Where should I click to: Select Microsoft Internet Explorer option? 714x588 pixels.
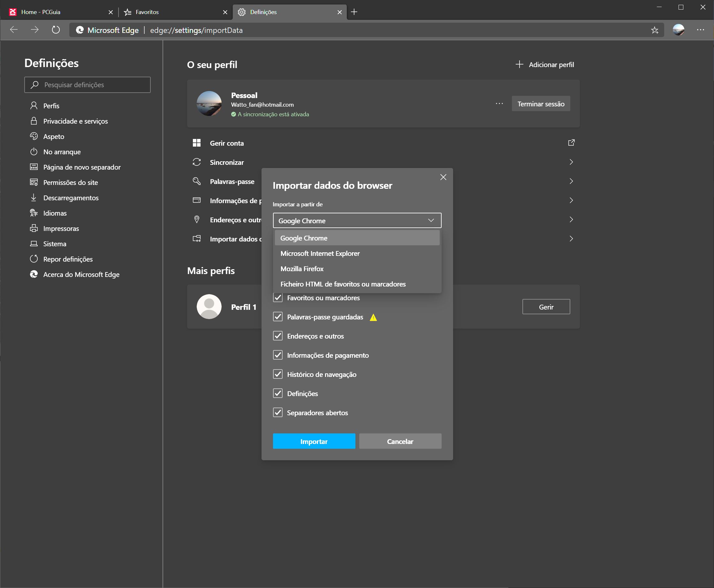click(x=357, y=253)
